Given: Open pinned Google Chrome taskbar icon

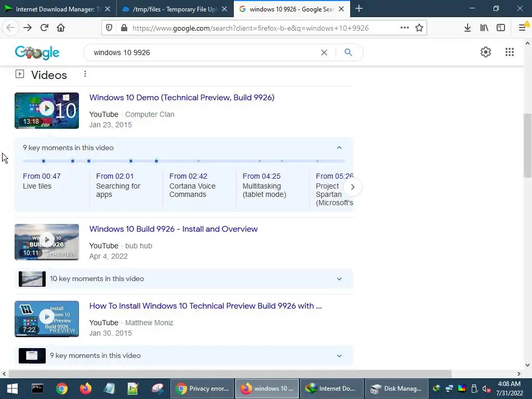Looking at the screenshot, I should pos(62,389).
